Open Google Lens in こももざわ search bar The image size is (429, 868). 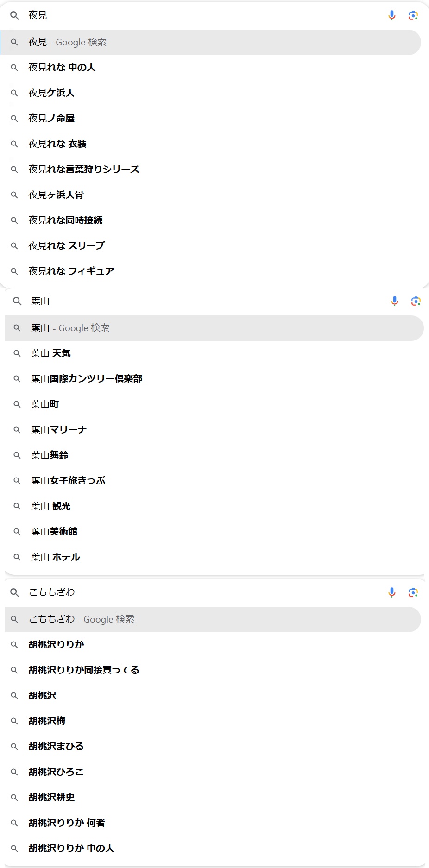tap(413, 592)
